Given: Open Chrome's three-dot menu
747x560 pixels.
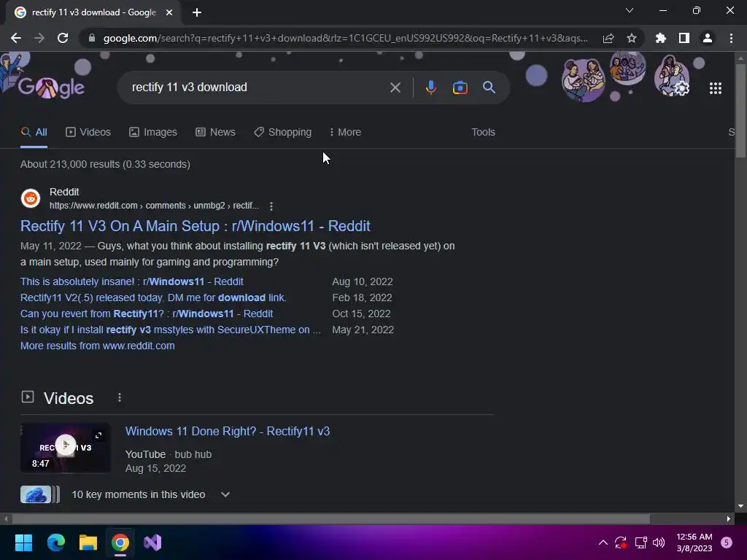Looking at the screenshot, I should [x=731, y=38].
